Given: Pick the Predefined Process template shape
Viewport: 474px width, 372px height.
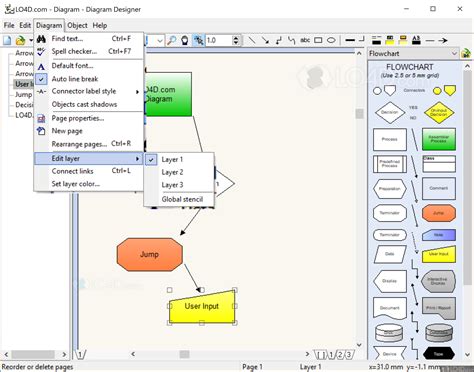Looking at the screenshot, I should click(x=390, y=164).
